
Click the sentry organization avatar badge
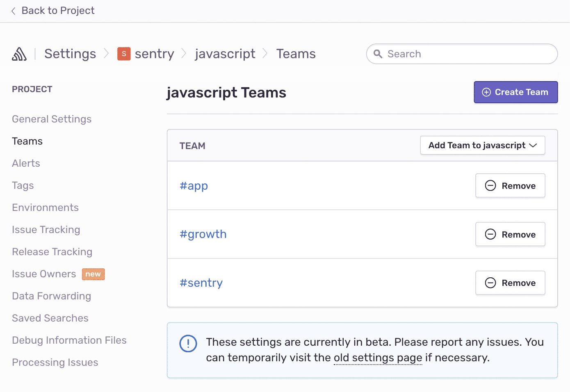(124, 54)
